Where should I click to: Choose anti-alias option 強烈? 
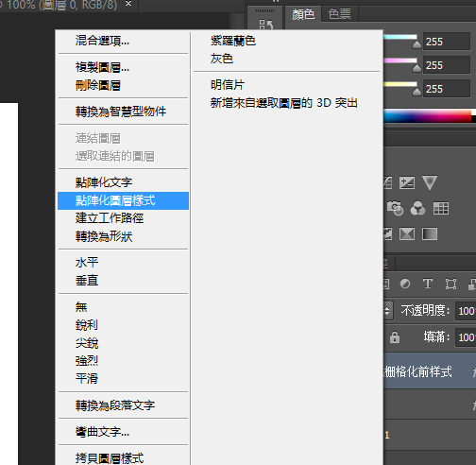123,360
